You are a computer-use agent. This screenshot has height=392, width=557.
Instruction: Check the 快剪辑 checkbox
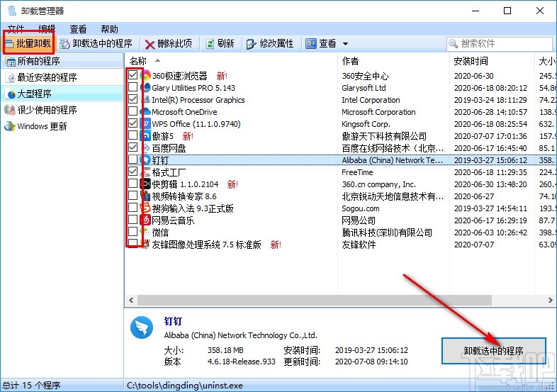[x=133, y=184]
